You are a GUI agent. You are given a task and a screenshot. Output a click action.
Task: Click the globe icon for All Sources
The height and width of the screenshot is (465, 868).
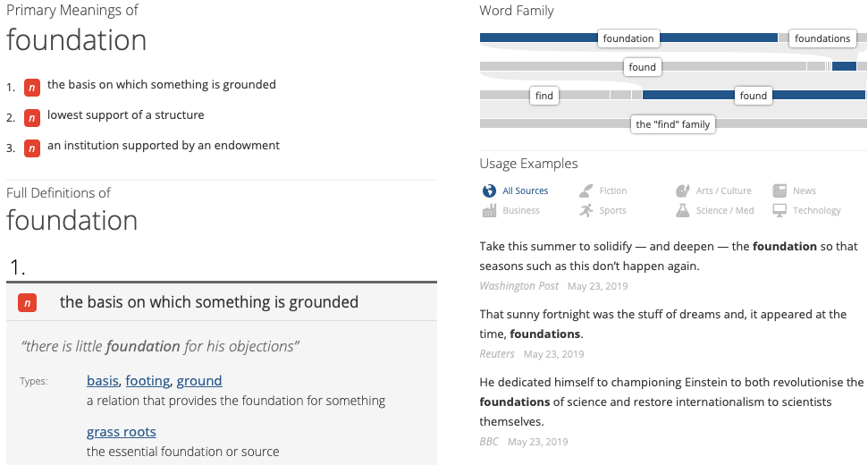[x=489, y=190]
